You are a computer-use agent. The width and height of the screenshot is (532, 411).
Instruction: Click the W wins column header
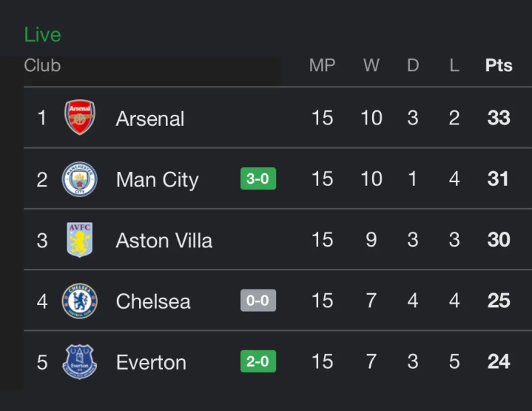pyautogui.click(x=371, y=65)
